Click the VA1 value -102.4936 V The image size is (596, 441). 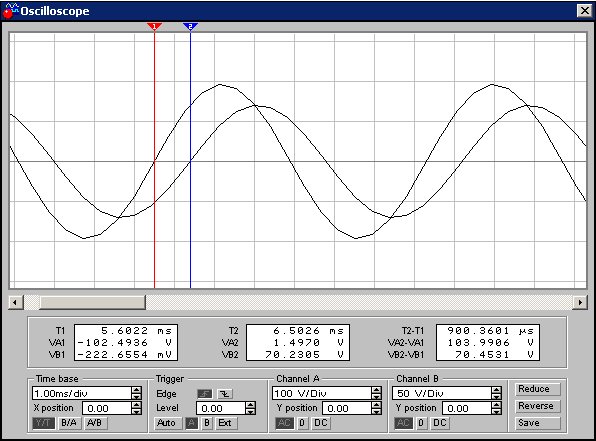click(125, 343)
